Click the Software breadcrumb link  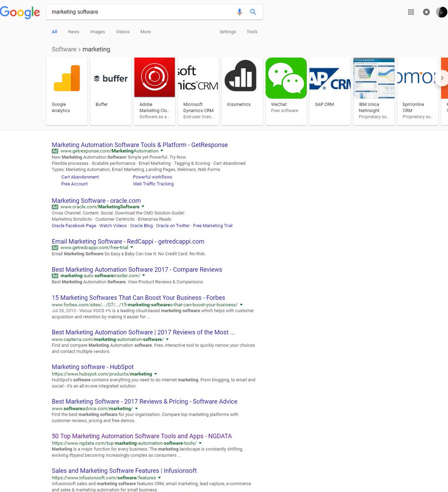point(64,49)
